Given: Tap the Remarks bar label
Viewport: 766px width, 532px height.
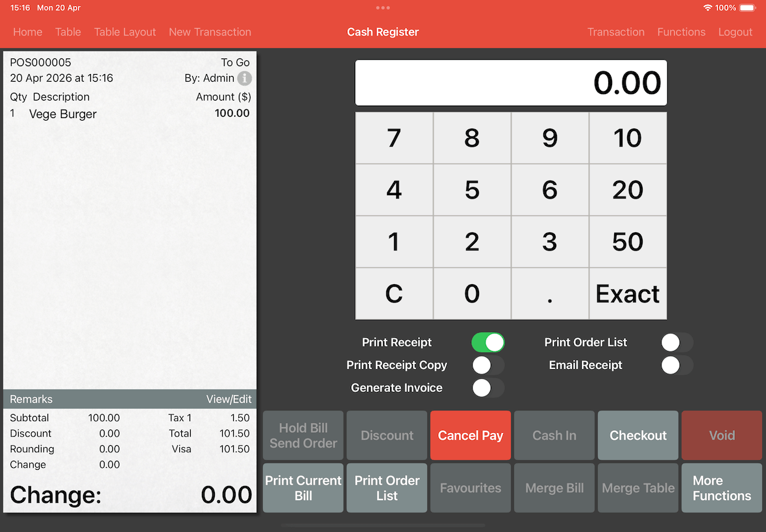Looking at the screenshot, I should pos(31,399).
